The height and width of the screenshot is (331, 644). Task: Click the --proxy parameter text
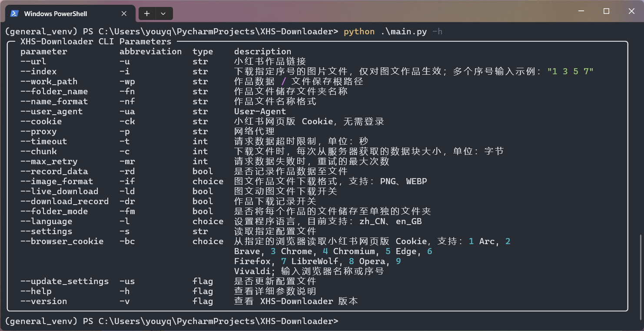point(39,131)
